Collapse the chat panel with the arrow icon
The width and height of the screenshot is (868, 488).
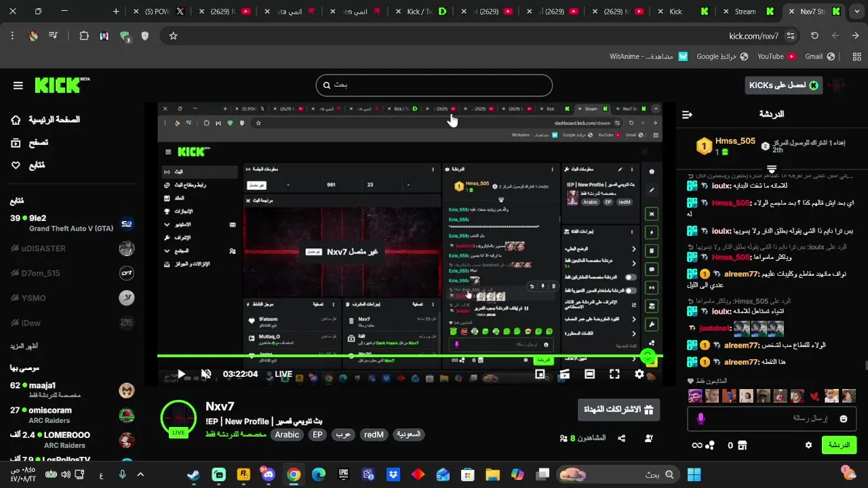click(687, 115)
